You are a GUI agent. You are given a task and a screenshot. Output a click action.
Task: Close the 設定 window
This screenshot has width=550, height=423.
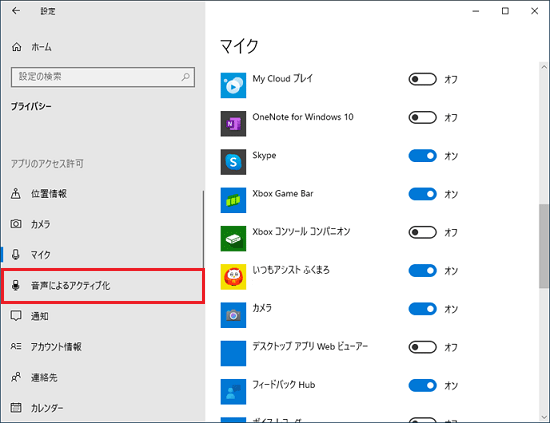click(x=535, y=11)
